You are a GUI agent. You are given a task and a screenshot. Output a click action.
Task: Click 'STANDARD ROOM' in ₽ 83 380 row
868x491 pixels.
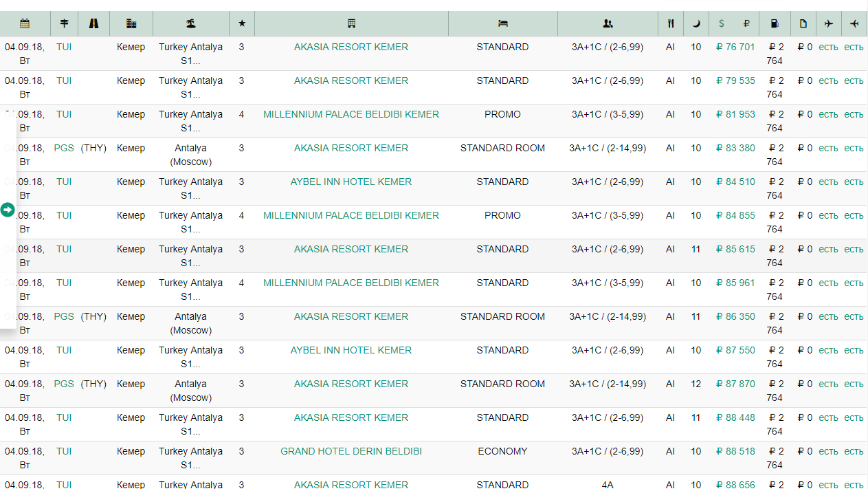(502, 148)
